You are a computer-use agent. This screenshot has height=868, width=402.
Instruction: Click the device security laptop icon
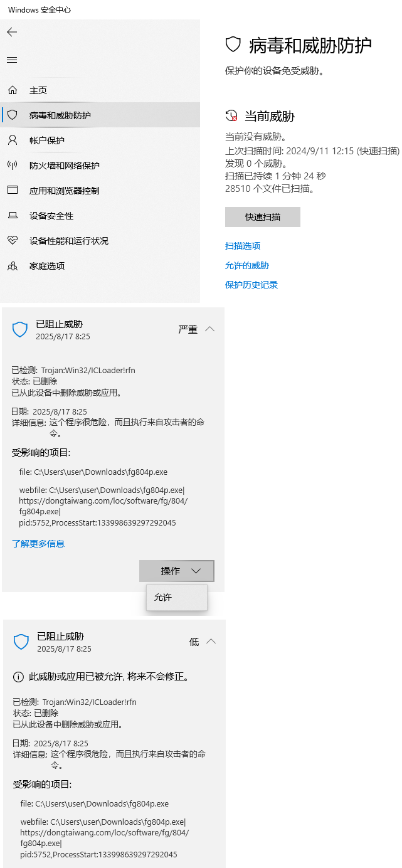pyautogui.click(x=13, y=216)
